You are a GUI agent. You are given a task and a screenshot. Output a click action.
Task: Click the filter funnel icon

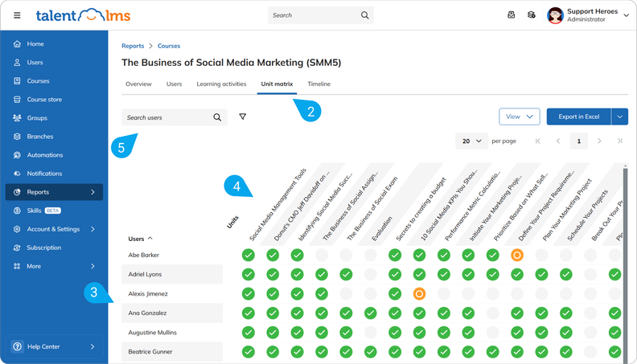click(x=242, y=117)
